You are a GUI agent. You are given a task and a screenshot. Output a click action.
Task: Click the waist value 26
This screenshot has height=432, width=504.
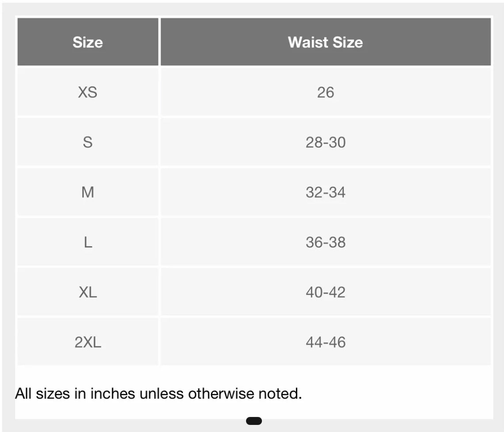pyautogui.click(x=325, y=92)
